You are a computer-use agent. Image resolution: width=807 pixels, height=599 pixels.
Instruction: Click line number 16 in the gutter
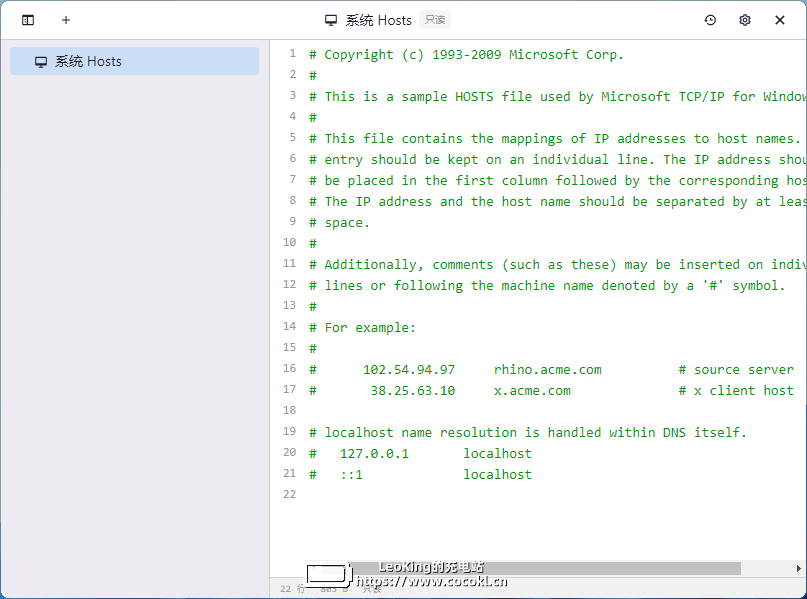289,369
